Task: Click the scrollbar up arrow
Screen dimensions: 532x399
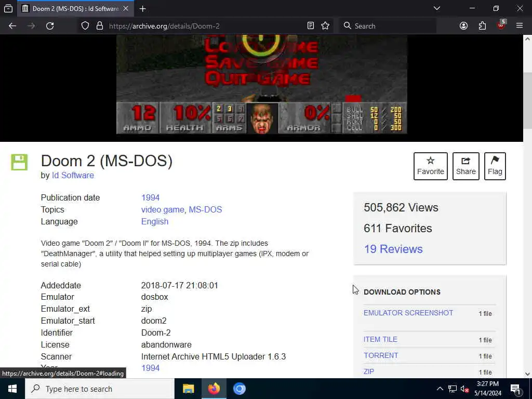Action: click(x=527, y=39)
